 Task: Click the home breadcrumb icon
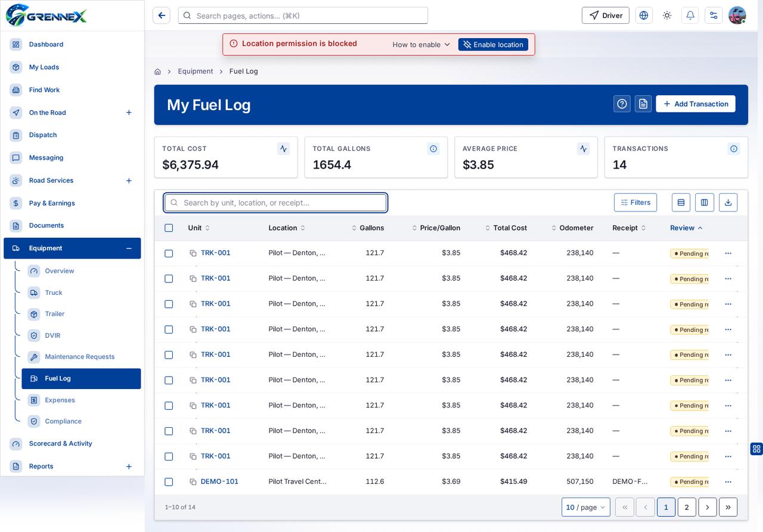(157, 71)
